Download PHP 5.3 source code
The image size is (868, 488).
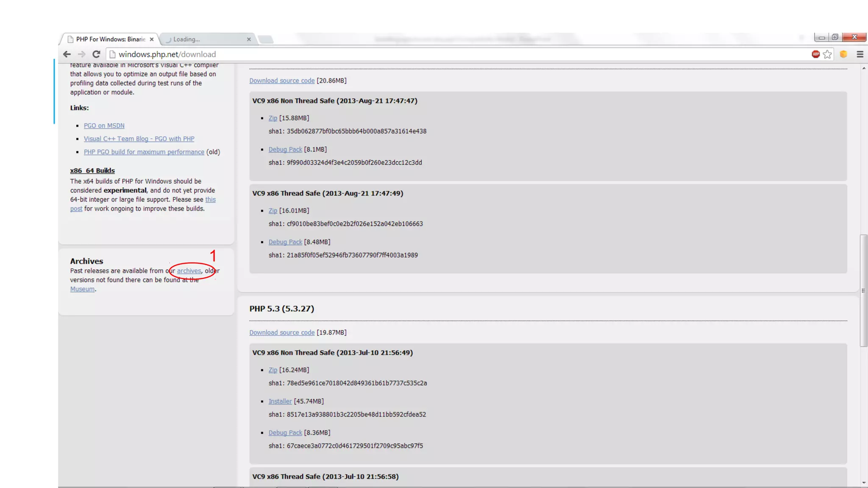(x=282, y=333)
